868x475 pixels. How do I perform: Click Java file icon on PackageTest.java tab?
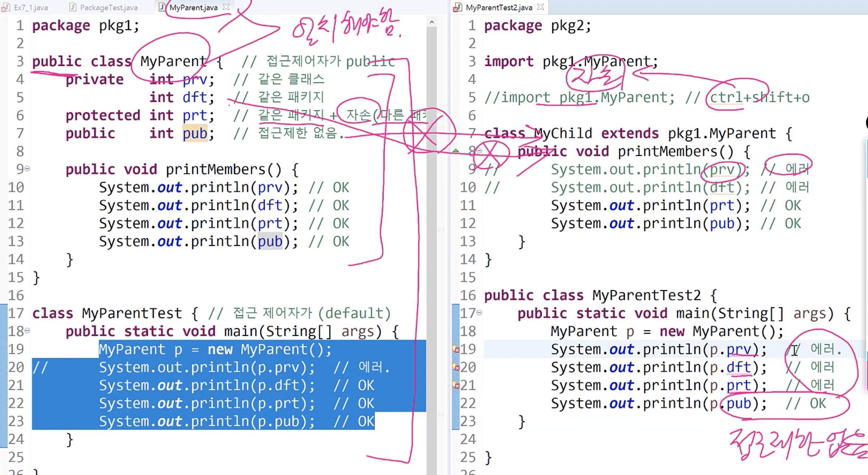tap(73, 7)
